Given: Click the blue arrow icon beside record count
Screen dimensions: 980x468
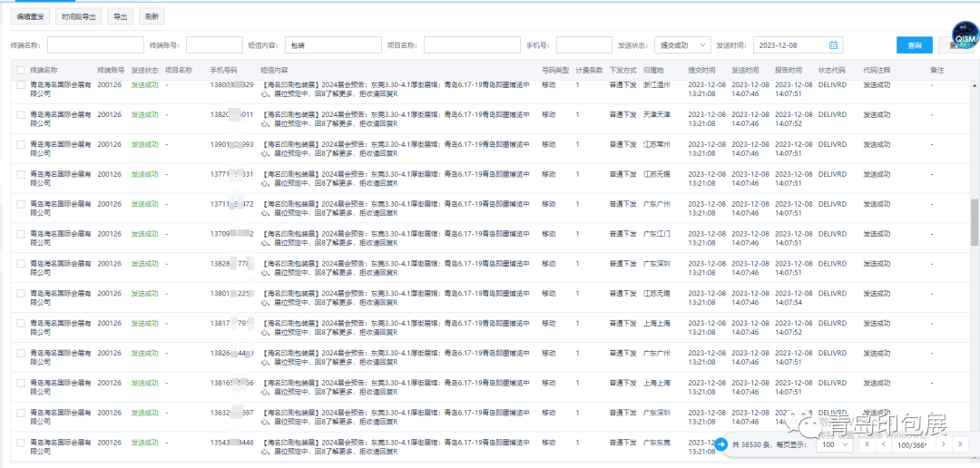Looking at the screenshot, I should 721,444.
